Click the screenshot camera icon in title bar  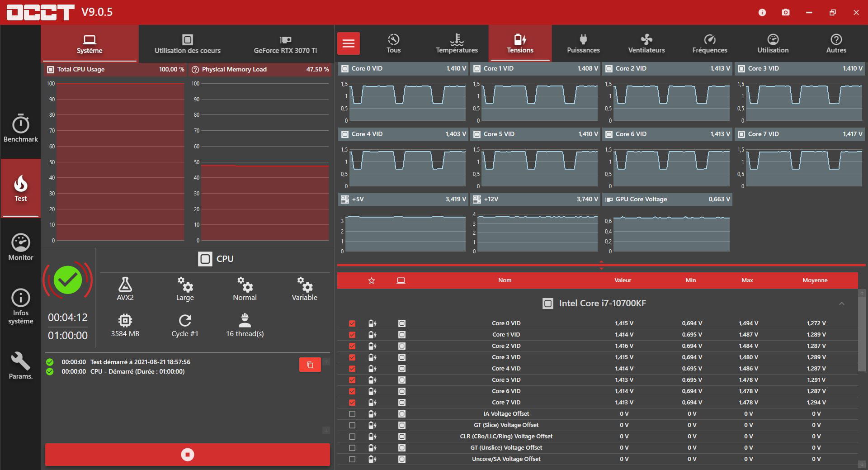786,12
